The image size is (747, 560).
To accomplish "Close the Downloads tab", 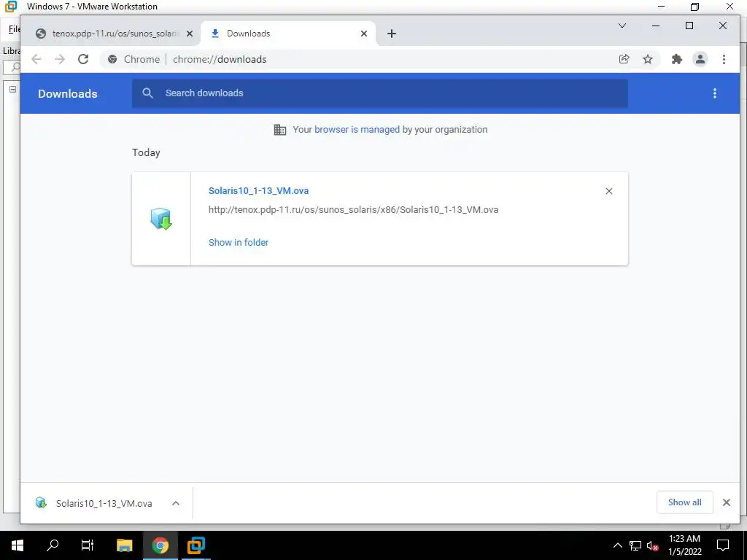I will (x=364, y=34).
